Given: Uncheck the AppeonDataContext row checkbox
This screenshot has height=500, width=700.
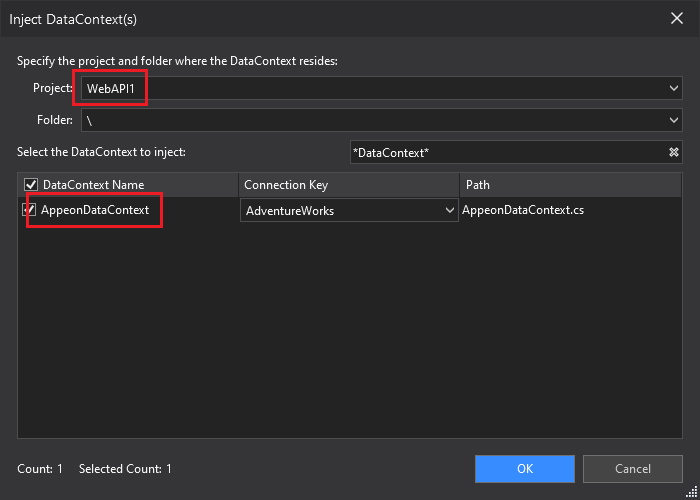Looking at the screenshot, I should click(30, 211).
